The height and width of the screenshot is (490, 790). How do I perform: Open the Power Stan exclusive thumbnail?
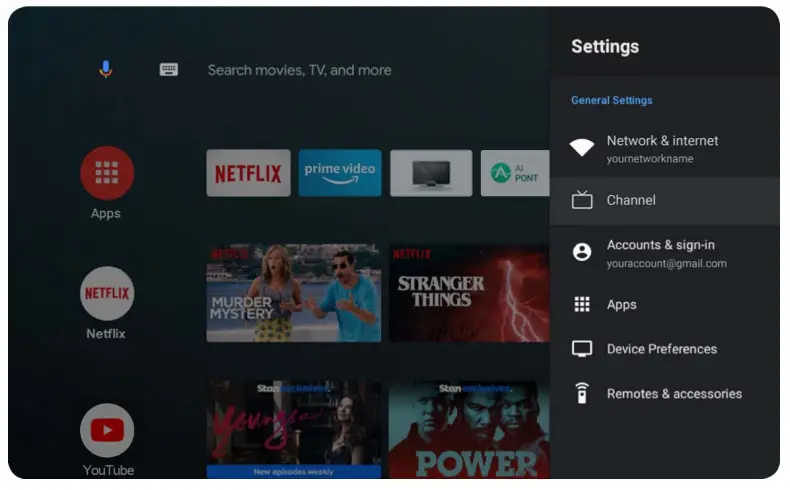pos(469,429)
